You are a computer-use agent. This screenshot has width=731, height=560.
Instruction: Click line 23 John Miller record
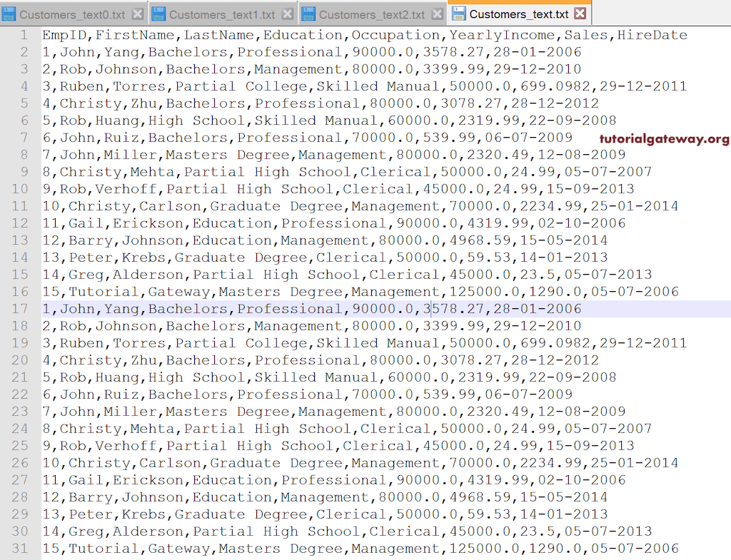pyautogui.click(x=334, y=412)
